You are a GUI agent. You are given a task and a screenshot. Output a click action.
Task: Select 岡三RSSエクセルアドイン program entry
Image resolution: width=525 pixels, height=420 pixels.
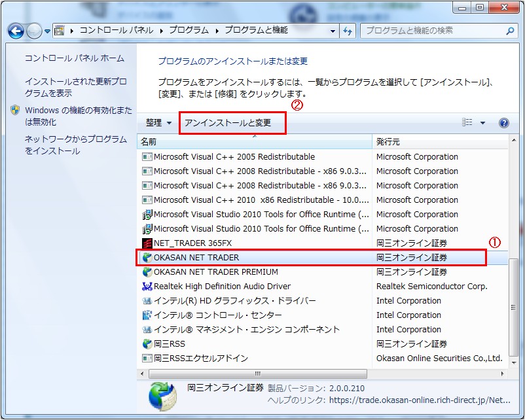click(323, 358)
